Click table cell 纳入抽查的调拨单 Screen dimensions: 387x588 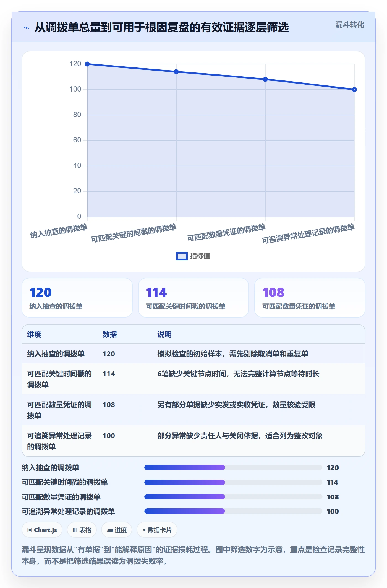pyautogui.click(x=56, y=354)
